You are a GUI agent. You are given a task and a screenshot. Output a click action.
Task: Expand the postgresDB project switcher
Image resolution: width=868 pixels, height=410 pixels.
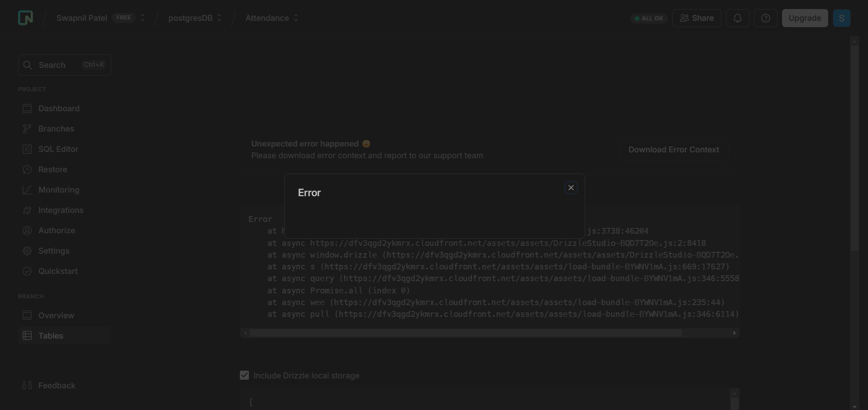coord(219,18)
